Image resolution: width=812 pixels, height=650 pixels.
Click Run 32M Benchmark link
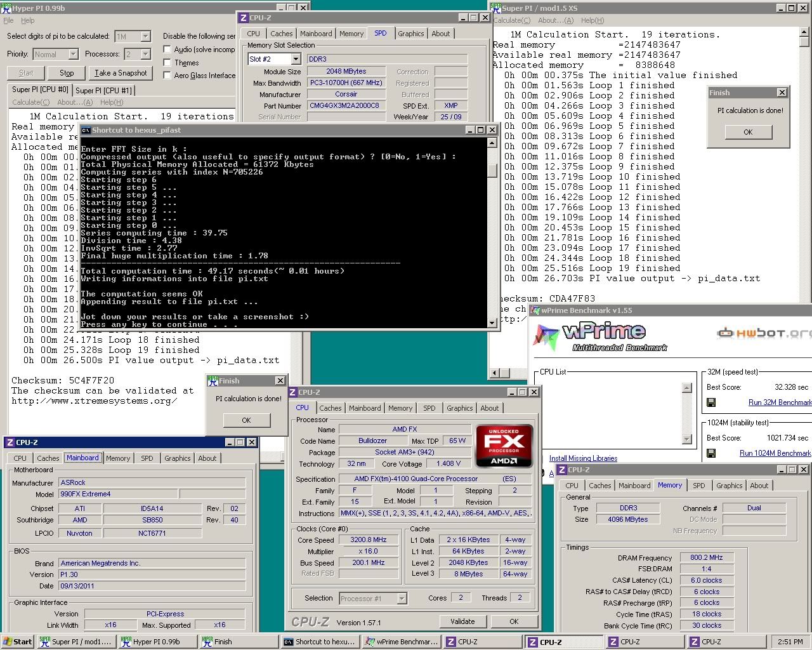[x=780, y=402]
